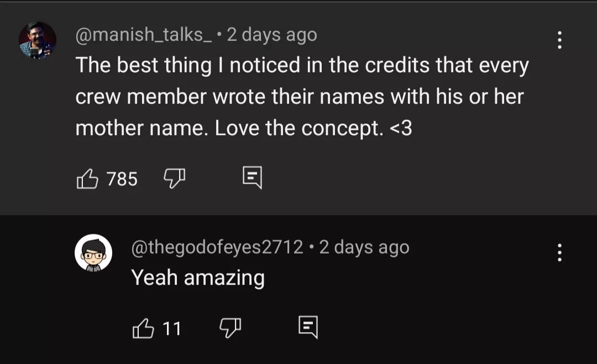This screenshot has width=597, height=364.
Task: Click 'The best thing I noticed' line
Action: point(302,66)
